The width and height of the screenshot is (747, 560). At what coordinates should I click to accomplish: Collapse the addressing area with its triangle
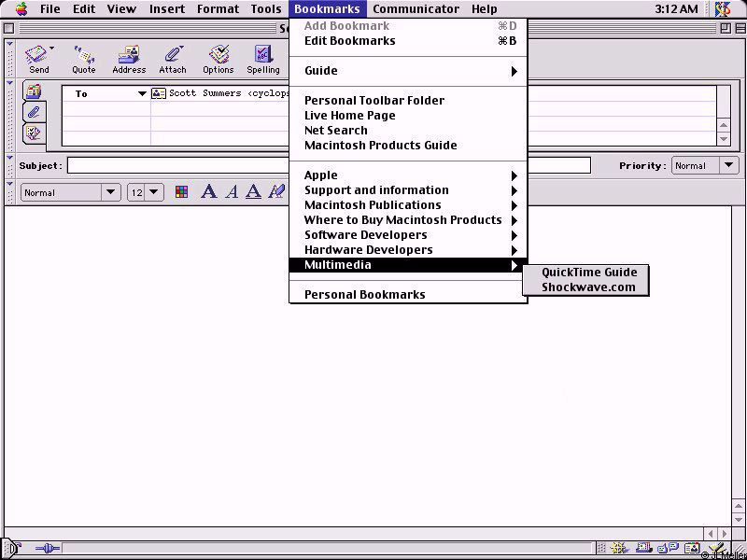(x=9, y=84)
